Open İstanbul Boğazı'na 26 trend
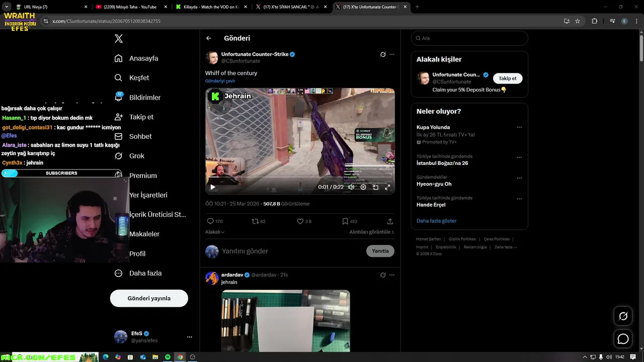Viewport: 644px width, 362px height. (442, 163)
